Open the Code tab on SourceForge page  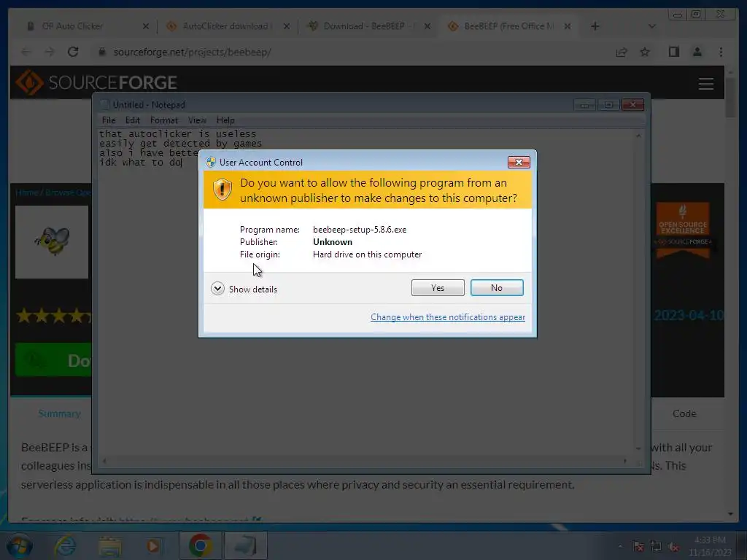coord(684,413)
